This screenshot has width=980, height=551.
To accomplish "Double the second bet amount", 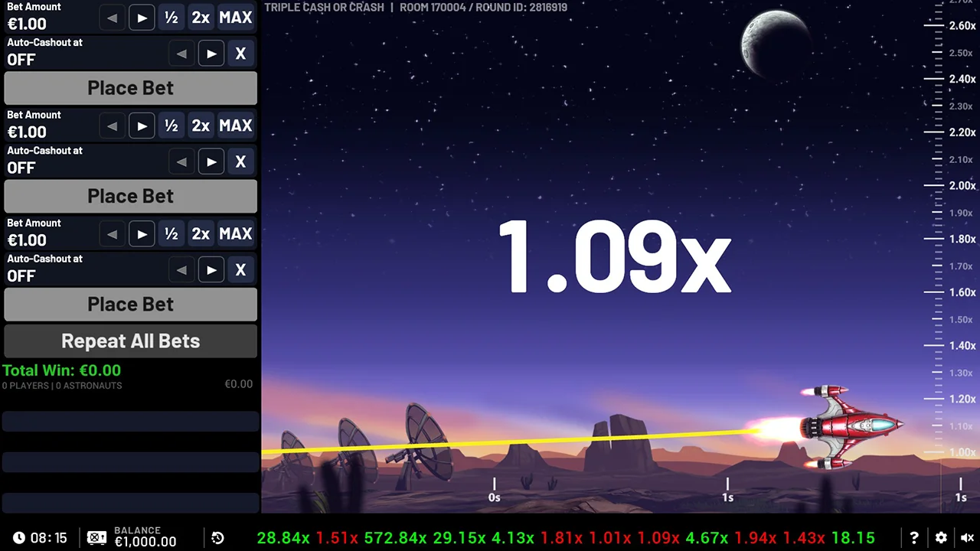I will click(x=201, y=126).
